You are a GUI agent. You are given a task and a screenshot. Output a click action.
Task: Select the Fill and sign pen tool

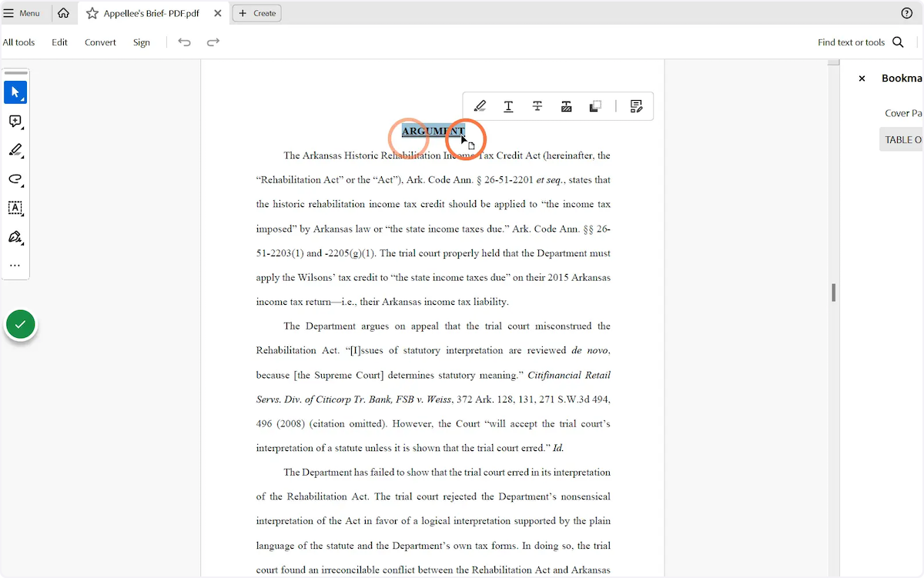(x=15, y=237)
